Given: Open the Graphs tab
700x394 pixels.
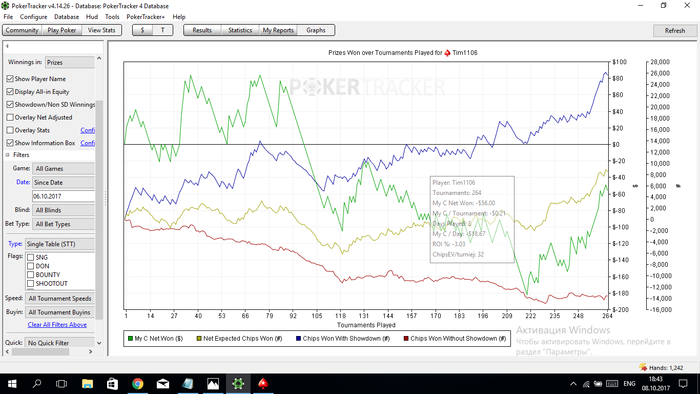Looking at the screenshot, I should click(316, 30).
